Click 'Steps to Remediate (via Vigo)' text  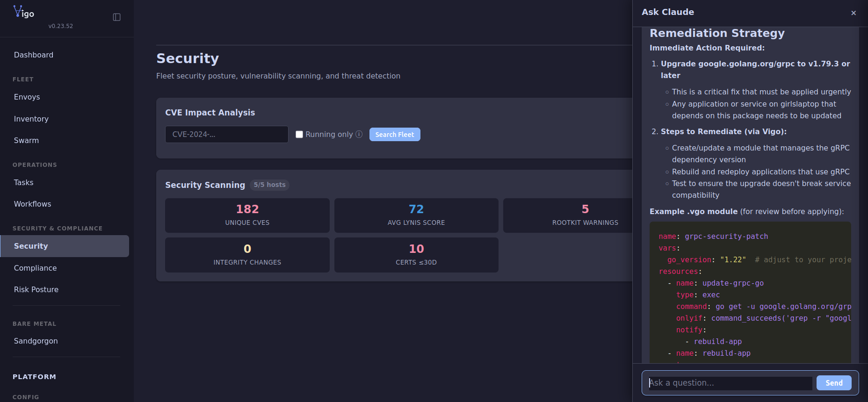[723, 132]
